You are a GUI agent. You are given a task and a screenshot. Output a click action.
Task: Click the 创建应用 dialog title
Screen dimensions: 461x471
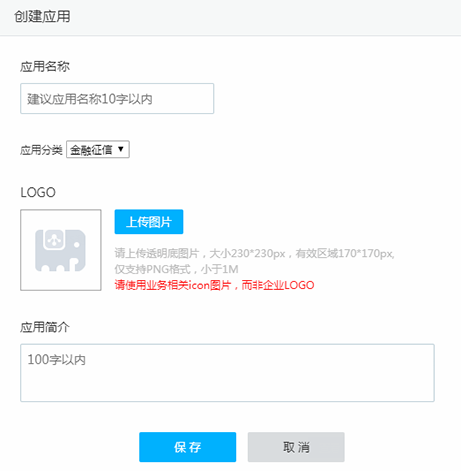pos(42,17)
